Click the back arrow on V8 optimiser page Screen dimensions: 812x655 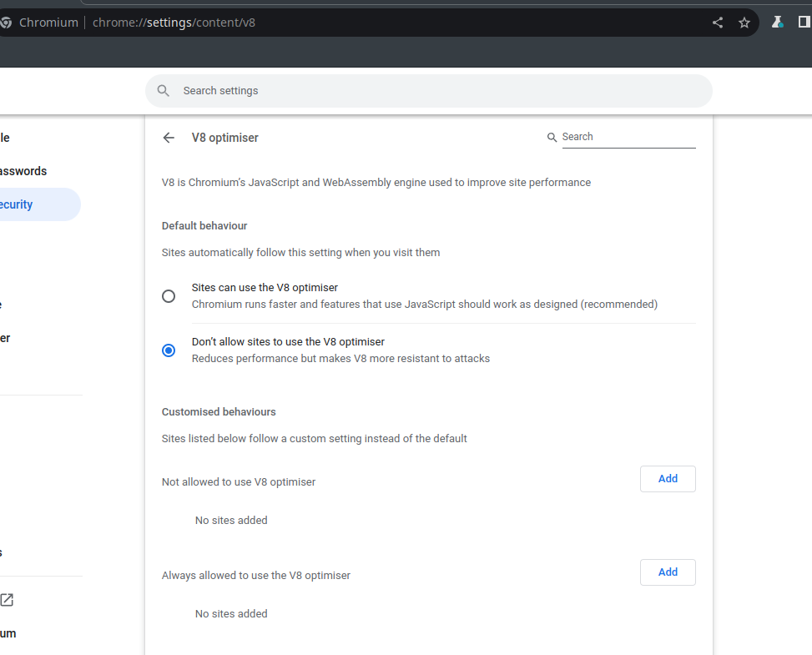(x=169, y=137)
